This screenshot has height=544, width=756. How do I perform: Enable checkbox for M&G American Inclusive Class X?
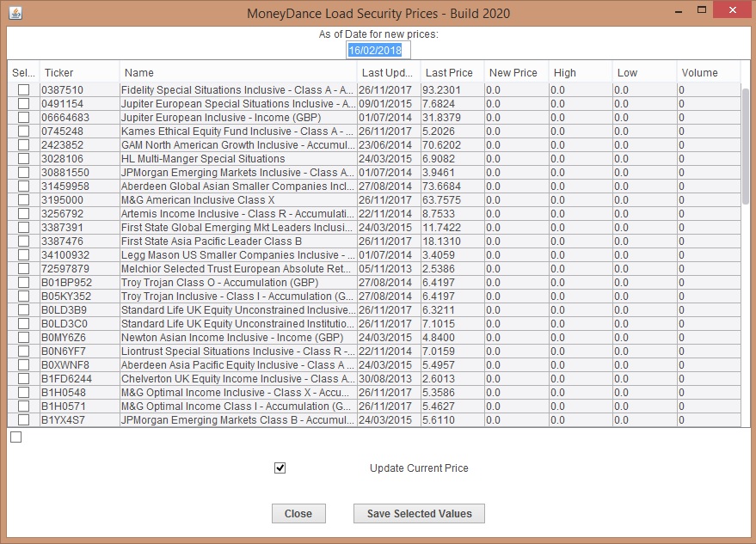23,200
